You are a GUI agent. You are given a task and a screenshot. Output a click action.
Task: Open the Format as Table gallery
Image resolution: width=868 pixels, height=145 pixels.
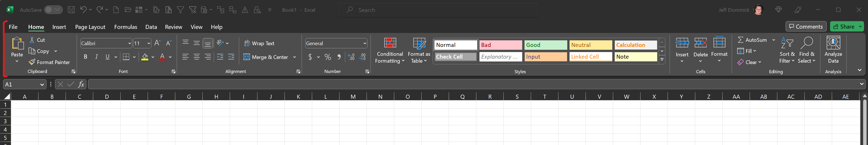[419, 50]
